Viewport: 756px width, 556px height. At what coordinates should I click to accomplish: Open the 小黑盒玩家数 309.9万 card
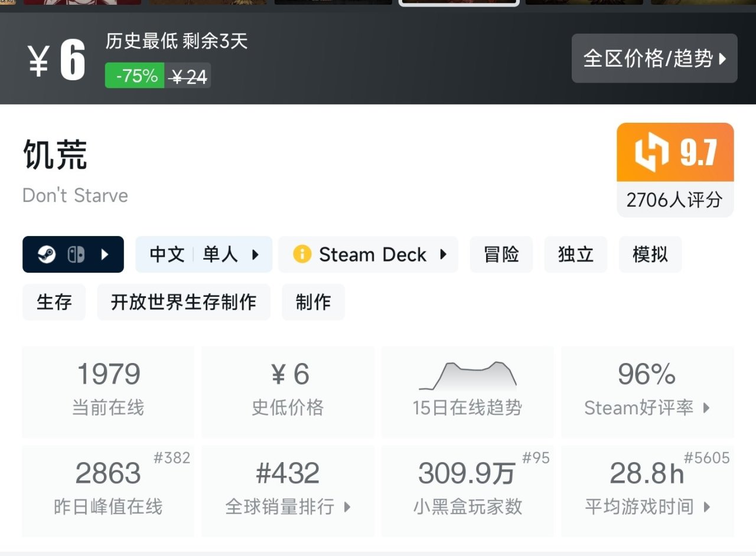(467, 491)
